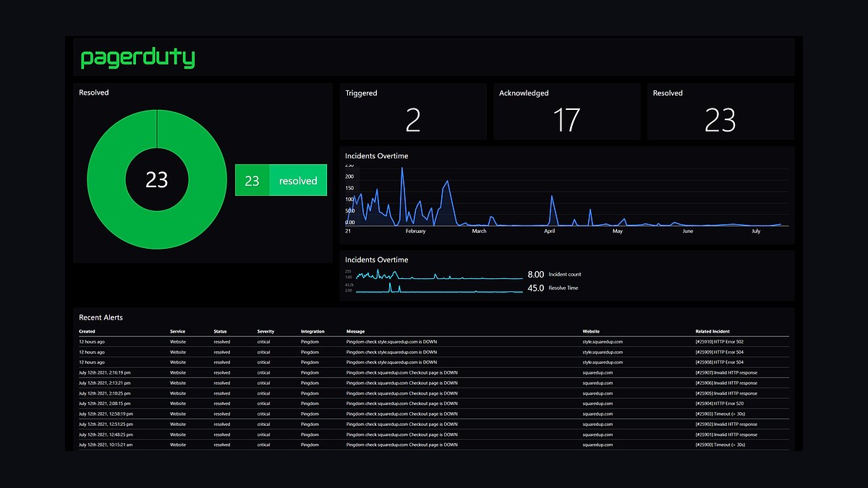The height and width of the screenshot is (488, 868).
Task: Click the Resolve Time sparkline
Action: pos(438,288)
